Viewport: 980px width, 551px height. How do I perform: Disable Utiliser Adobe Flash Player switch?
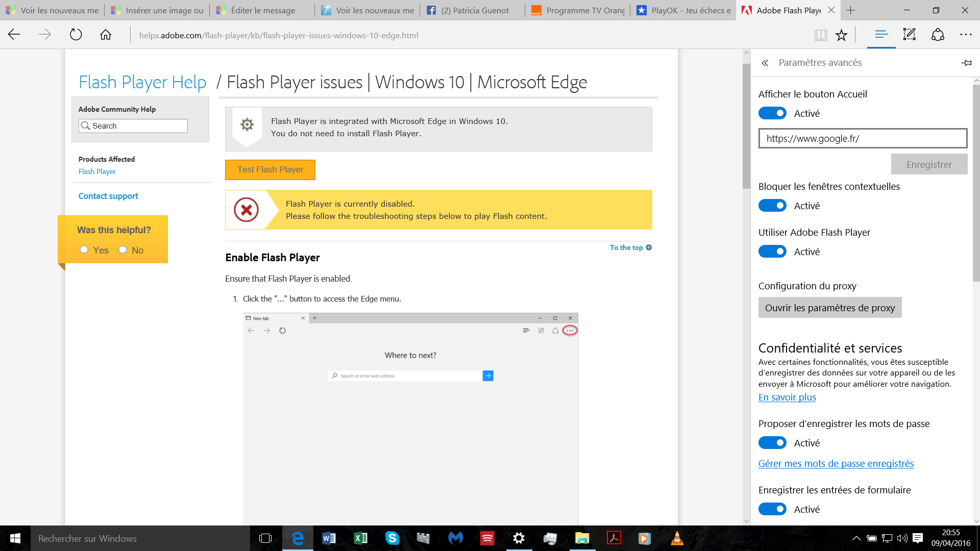(772, 252)
